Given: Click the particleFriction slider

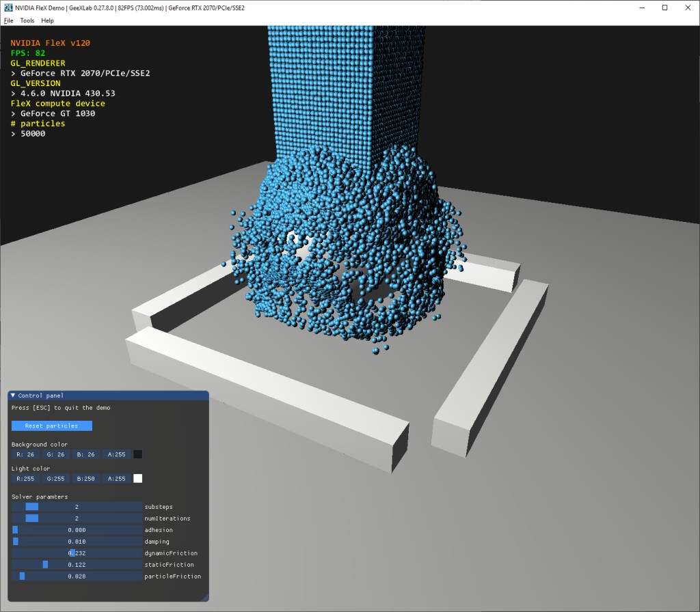Looking at the screenshot, I should click(x=77, y=576).
